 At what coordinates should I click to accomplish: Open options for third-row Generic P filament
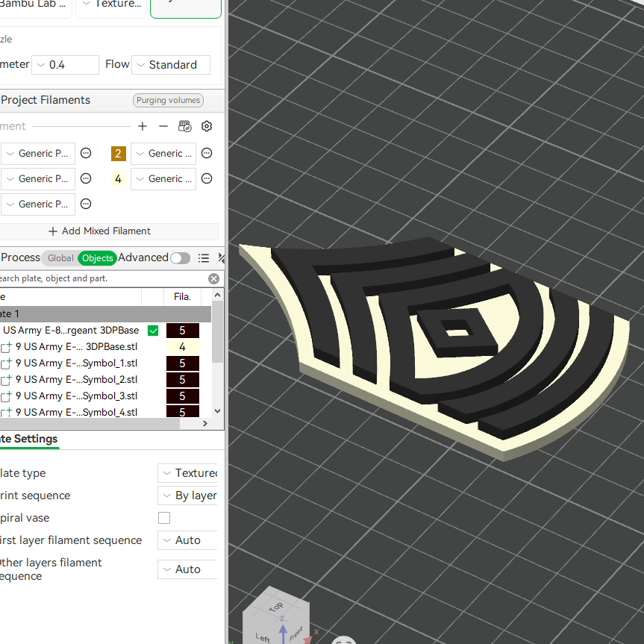[x=85, y=204]
